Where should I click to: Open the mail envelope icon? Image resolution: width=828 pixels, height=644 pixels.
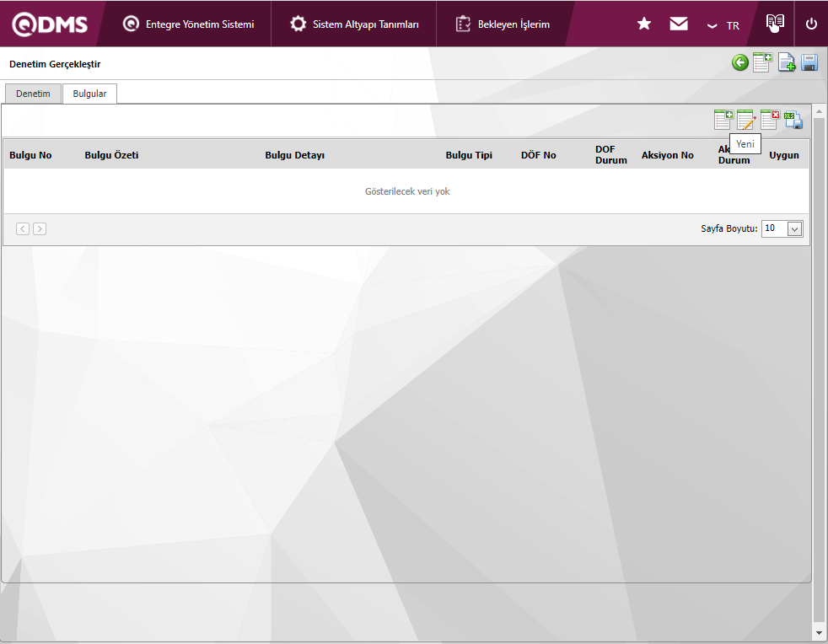coord(679,24)
